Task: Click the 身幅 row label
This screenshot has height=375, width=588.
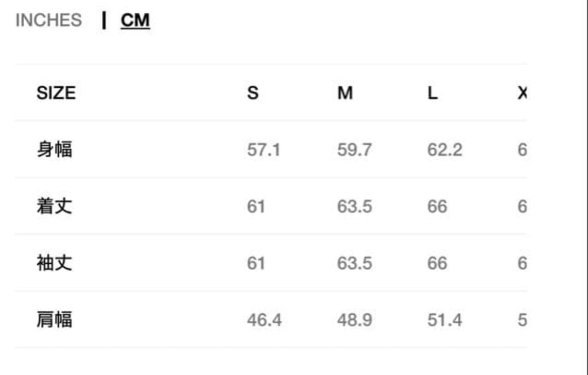Action: (55, 150)
